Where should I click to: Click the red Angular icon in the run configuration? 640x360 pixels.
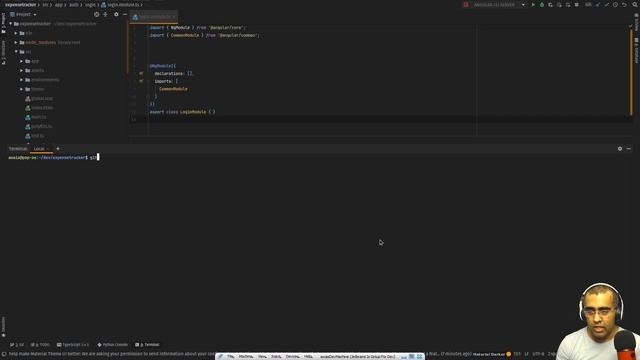tap(466, 4)
